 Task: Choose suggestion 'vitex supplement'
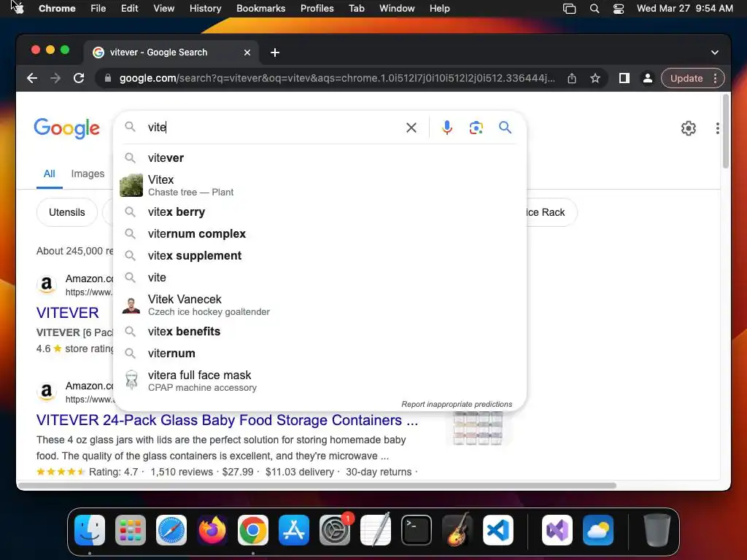pos(320,256)
